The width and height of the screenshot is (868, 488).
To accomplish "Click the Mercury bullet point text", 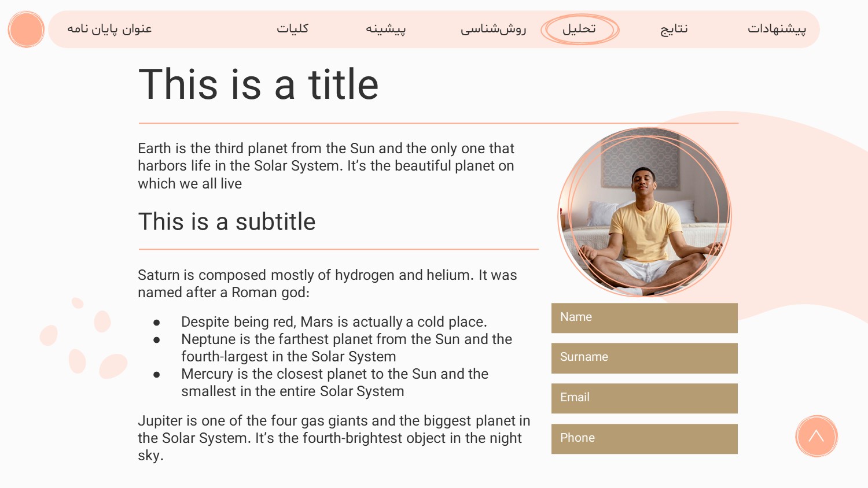I will (x=334, y=383).
